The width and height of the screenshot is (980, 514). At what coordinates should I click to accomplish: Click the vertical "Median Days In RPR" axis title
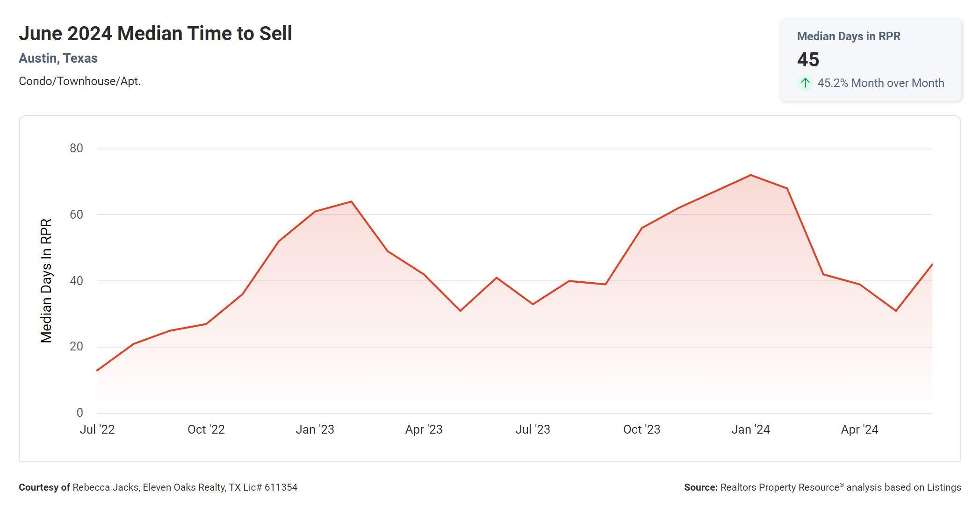[x=46, y=281]
